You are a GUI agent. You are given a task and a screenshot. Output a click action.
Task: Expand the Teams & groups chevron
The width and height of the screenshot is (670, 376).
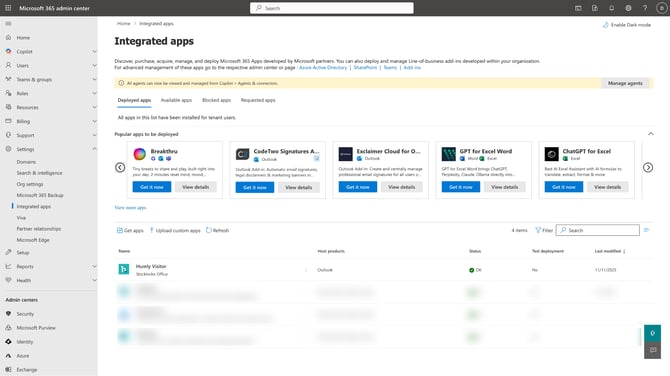[94, 79]
